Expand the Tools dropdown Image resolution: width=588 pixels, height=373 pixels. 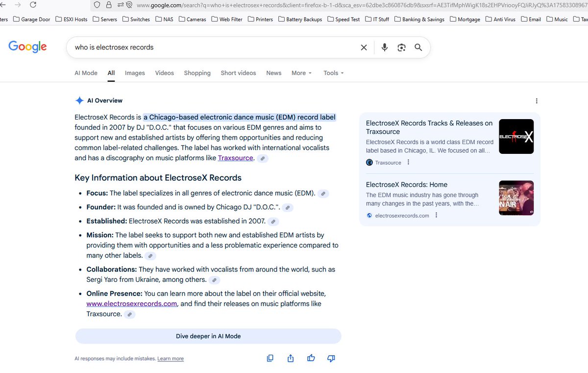334,73
